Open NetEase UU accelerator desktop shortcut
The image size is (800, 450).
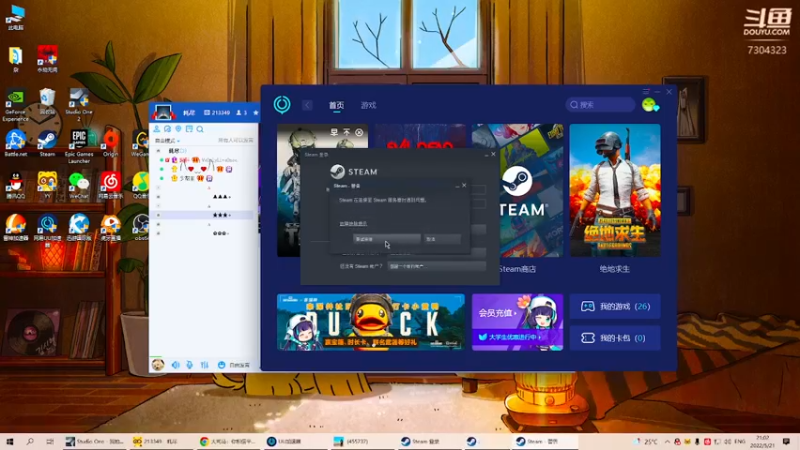[47, 231]
